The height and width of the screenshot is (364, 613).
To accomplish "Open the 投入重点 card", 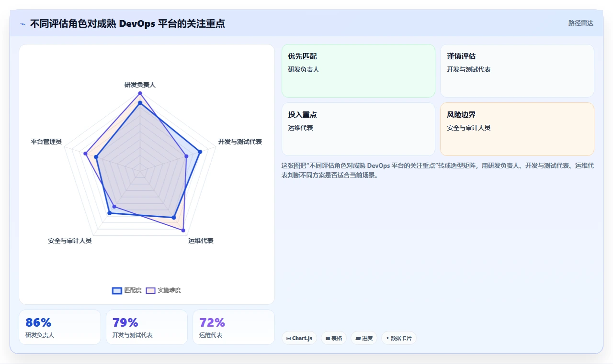I will [358, 129].
